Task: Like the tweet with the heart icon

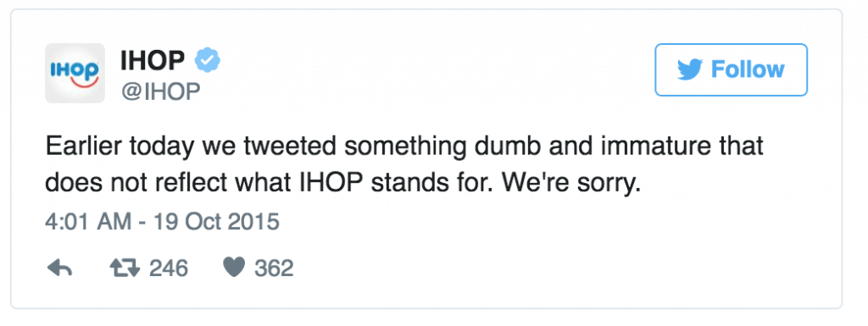Action: coord(234,268)
